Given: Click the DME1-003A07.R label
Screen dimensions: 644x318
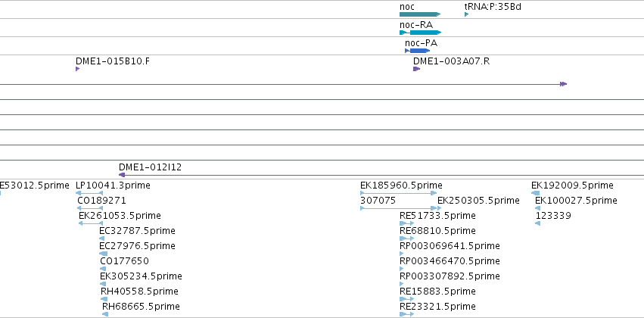Looking at the screenshot, I should [x=451, y=61].
